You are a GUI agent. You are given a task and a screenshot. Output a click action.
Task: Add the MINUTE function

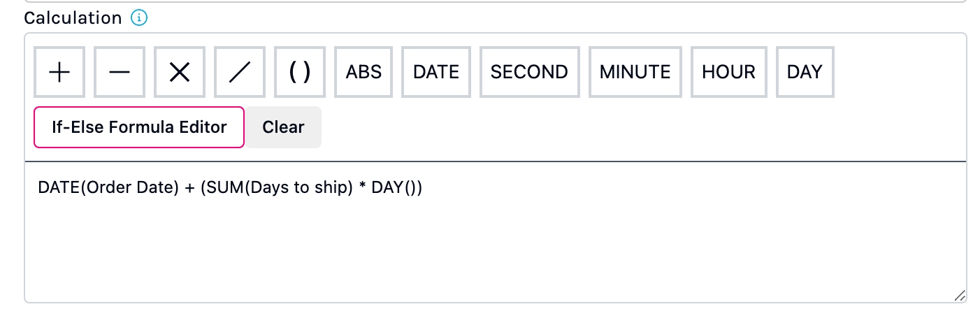coord(635,72)
